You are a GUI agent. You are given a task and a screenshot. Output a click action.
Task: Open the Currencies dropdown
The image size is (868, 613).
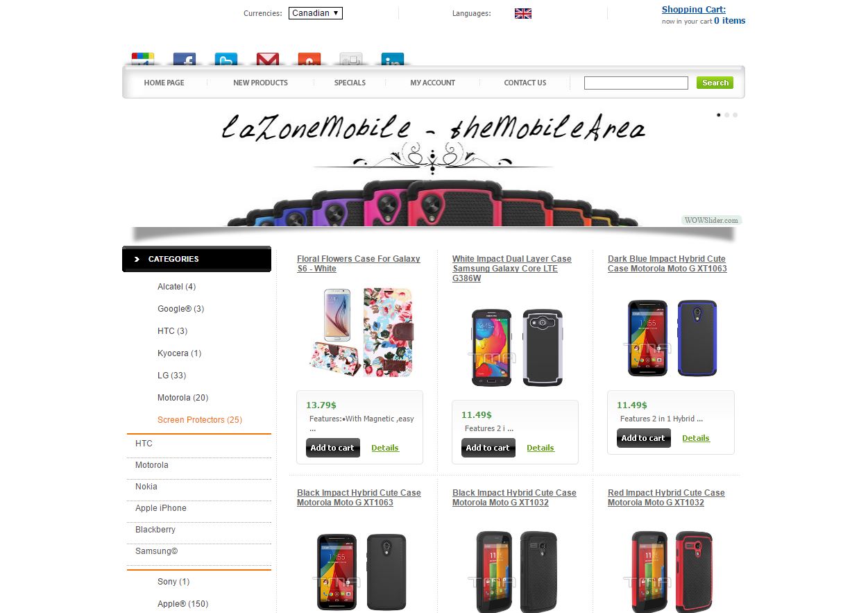pos(316,13)
